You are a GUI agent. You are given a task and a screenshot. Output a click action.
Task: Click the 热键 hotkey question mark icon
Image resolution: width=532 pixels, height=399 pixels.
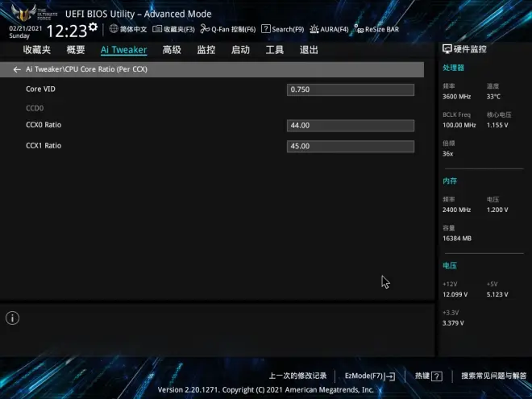point(437,376)
